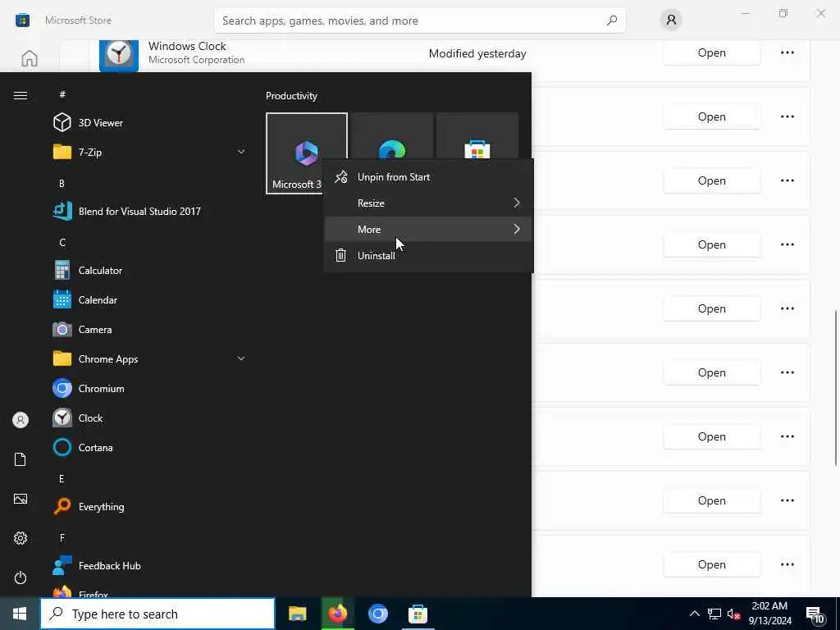
Task: Launch Cortana from the Start list
Action: 148,447
